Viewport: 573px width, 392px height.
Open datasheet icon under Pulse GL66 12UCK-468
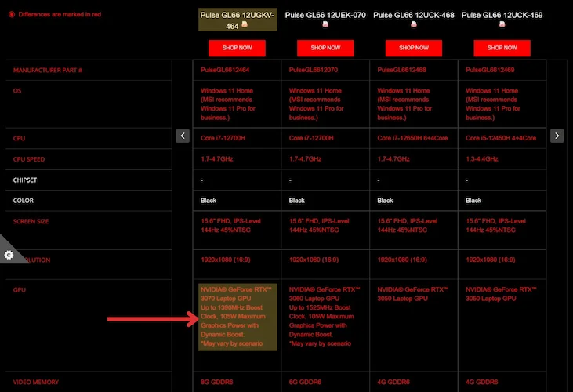[414, 25]
